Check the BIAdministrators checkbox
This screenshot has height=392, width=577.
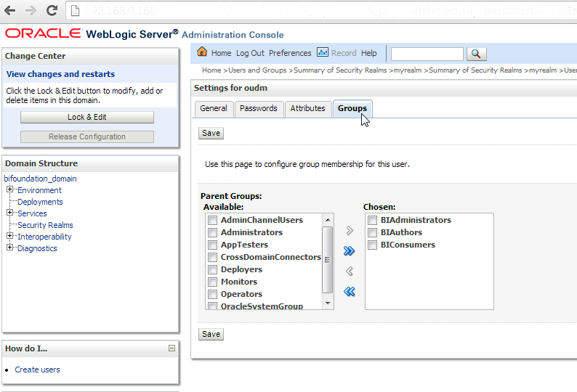tap(372, 220)
